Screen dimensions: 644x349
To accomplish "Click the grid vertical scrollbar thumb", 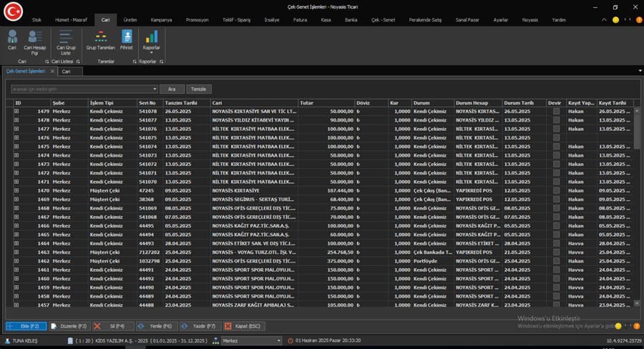I will coord(637,132).
